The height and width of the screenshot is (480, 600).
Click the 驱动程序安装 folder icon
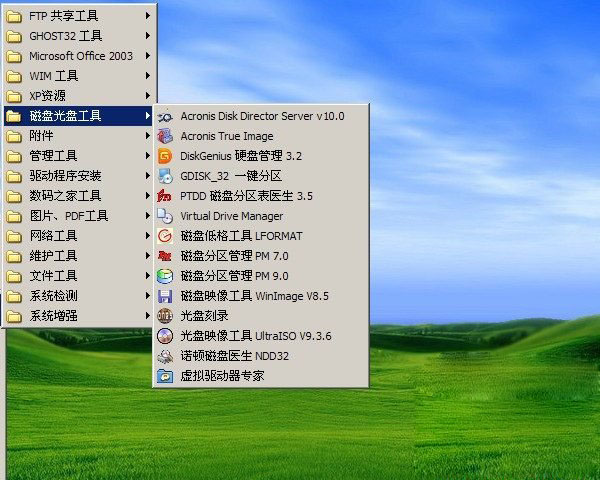point(14,176)
